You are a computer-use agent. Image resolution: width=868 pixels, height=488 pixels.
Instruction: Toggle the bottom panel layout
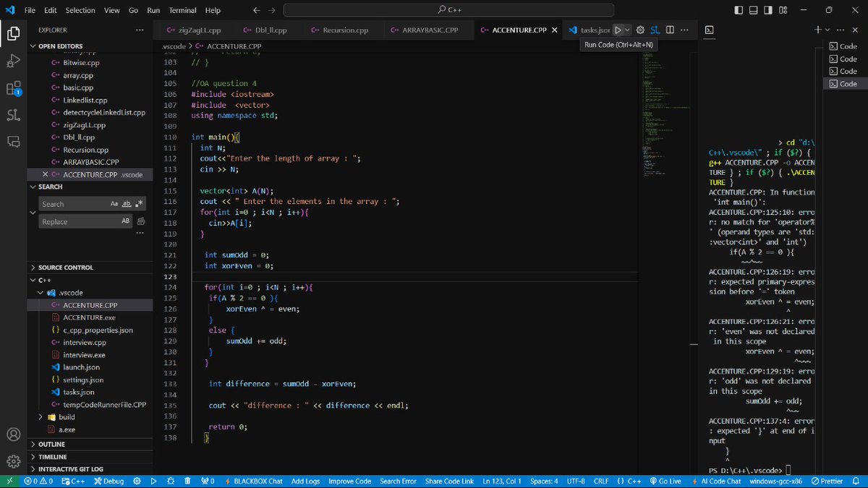[x=754, y=10]
